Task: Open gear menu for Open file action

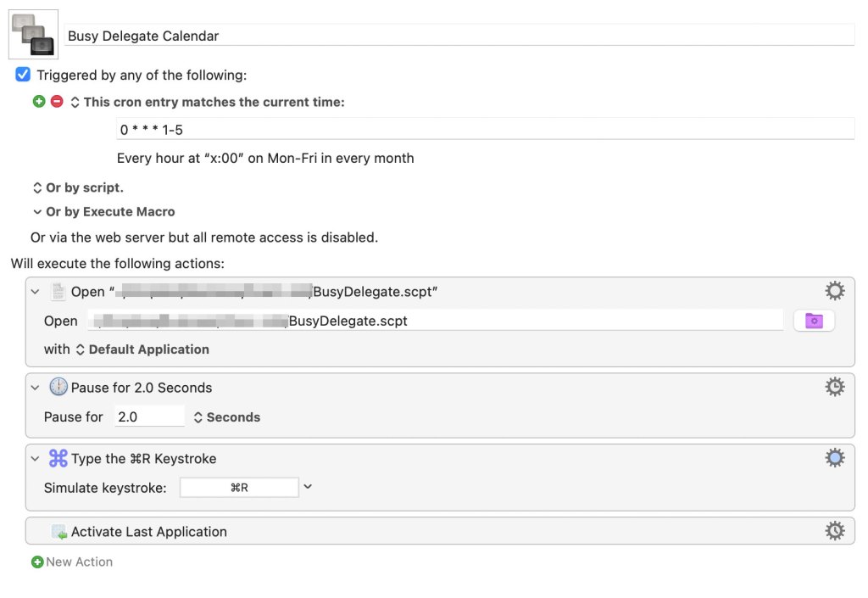Action: [835, 292]
